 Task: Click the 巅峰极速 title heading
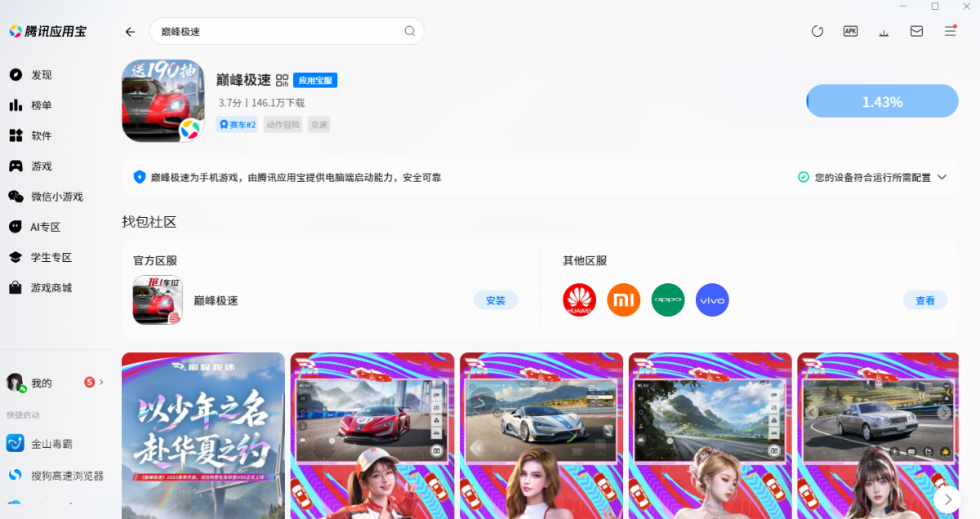click(243, 80)
